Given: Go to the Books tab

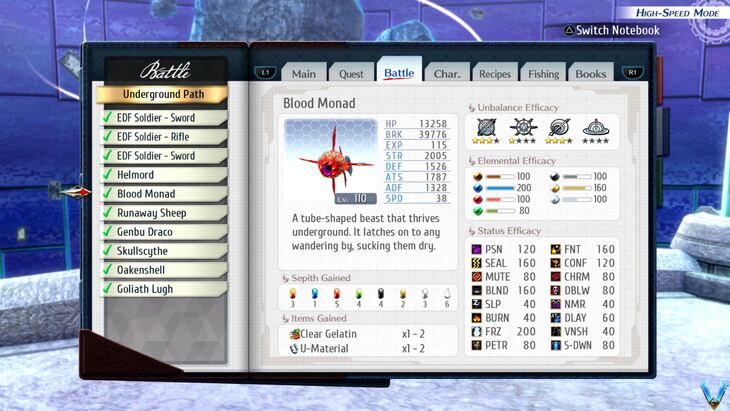Looking at the screenshot, I should pos(591,73).
